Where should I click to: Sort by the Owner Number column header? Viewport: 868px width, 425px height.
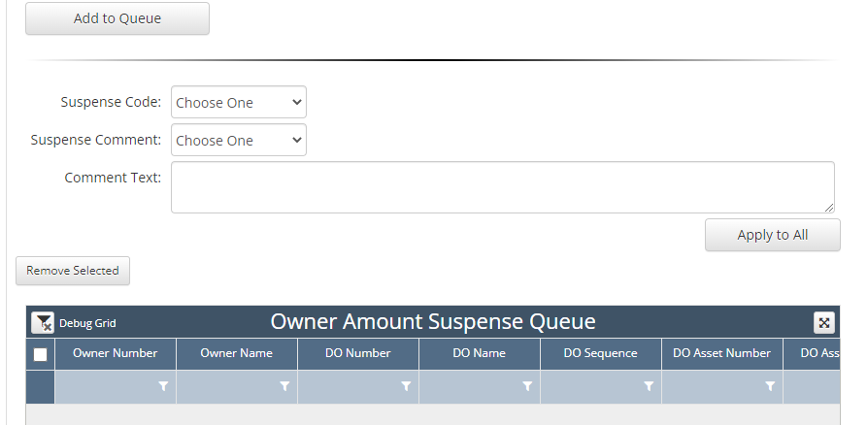[x=115, y=353]
